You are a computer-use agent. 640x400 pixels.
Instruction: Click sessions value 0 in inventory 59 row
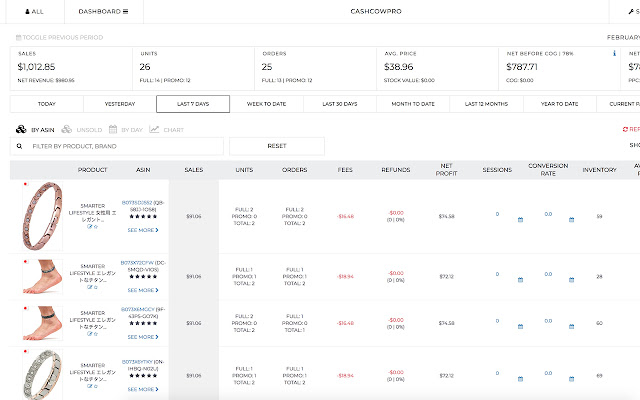tap(497, 214)
